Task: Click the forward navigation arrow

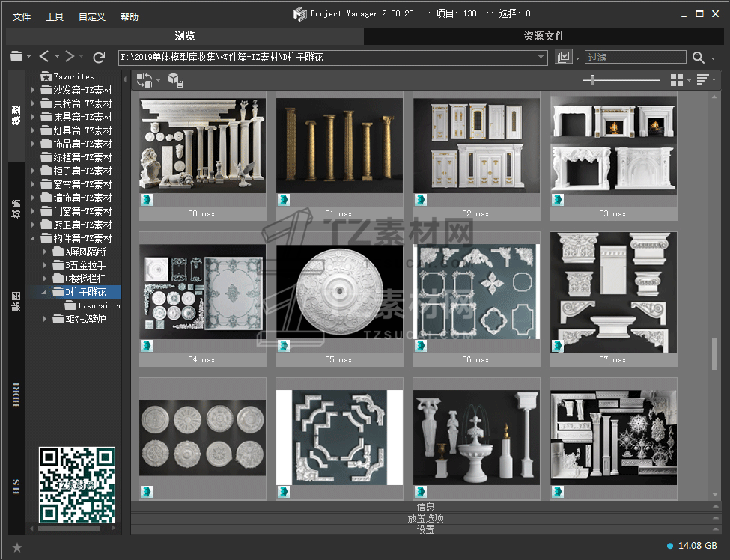Action: point(69,57)
